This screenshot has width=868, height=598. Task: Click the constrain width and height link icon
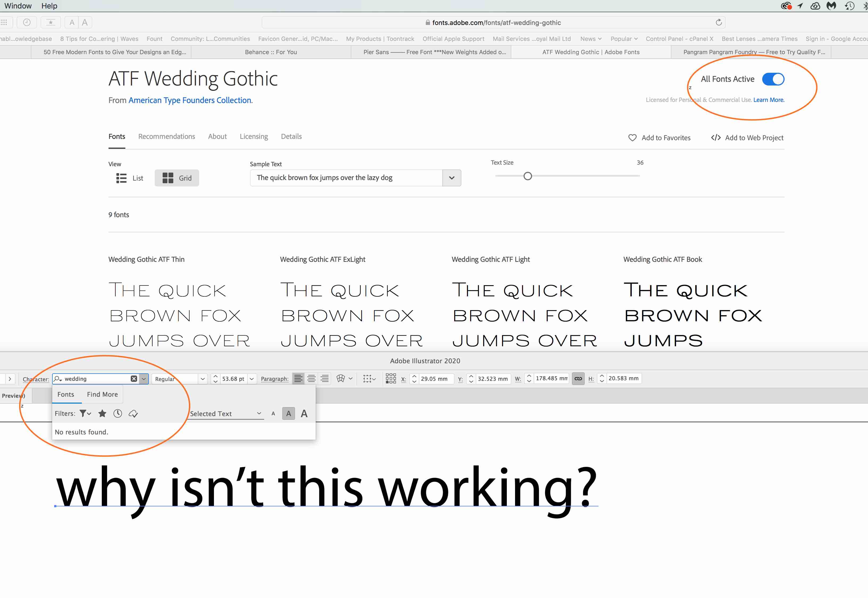578,379
